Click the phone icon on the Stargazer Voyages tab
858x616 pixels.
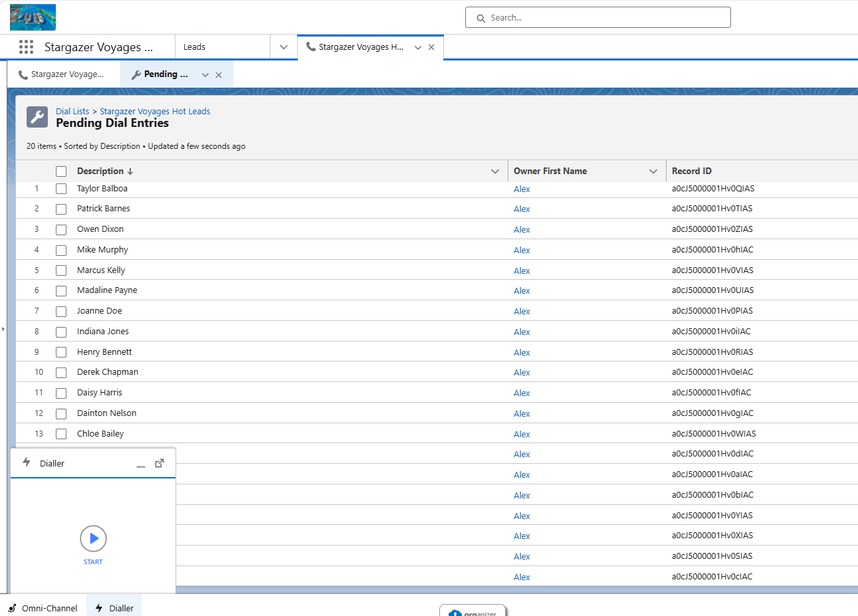[311, 47]
